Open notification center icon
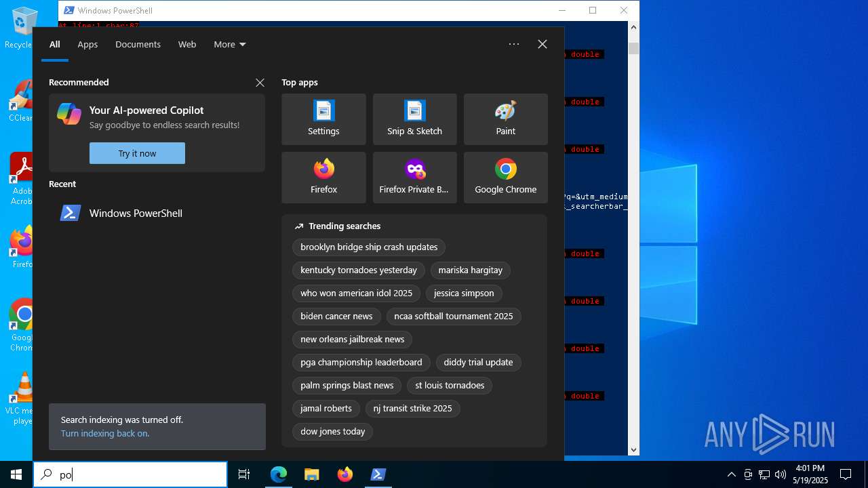Image resolution: width=868 pixels, height=488 pixels. tap(846, 474)
